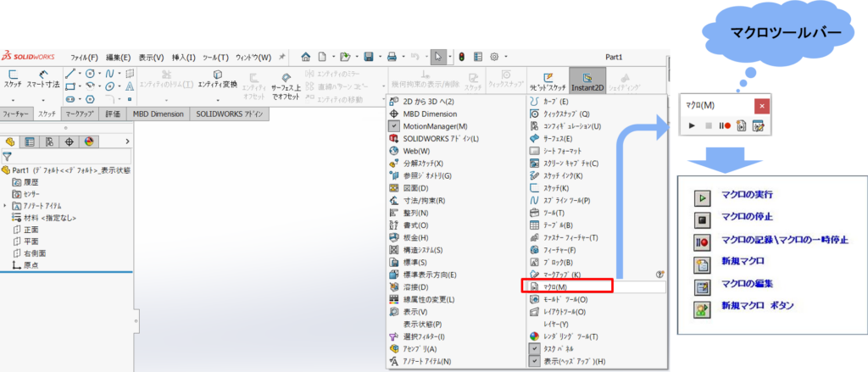The width and height of the screenshot is (868, 372).
Task: Click the Print icon in the top toolbar
Action: coord(392,57)
